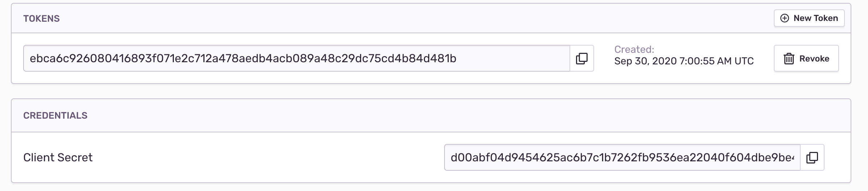Click the Sep 30, 2020 7:00:55 AM UTC timestamp

[684, 61]
